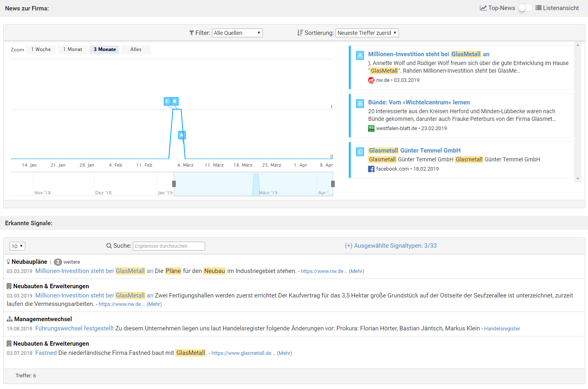Image resolution: width=588 pixels, height=389 pixels.
Task: Click the Ergebnisse durchsuchen search field
Action: 169,246
